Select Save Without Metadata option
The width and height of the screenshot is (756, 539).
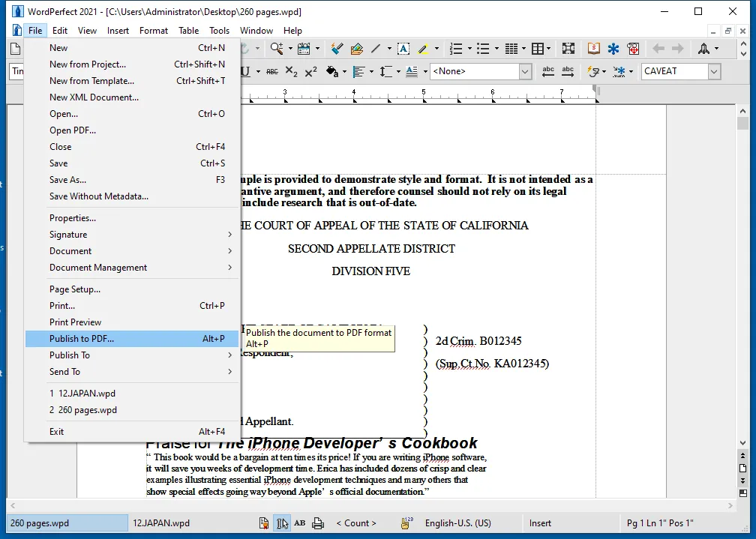click(x=132, y=196)
